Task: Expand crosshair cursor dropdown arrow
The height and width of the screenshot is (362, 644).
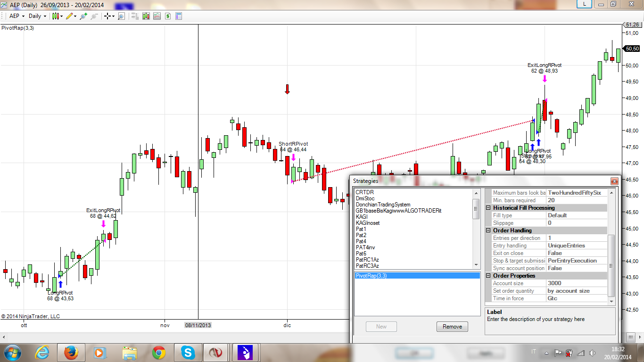Action: coord(113,16)
